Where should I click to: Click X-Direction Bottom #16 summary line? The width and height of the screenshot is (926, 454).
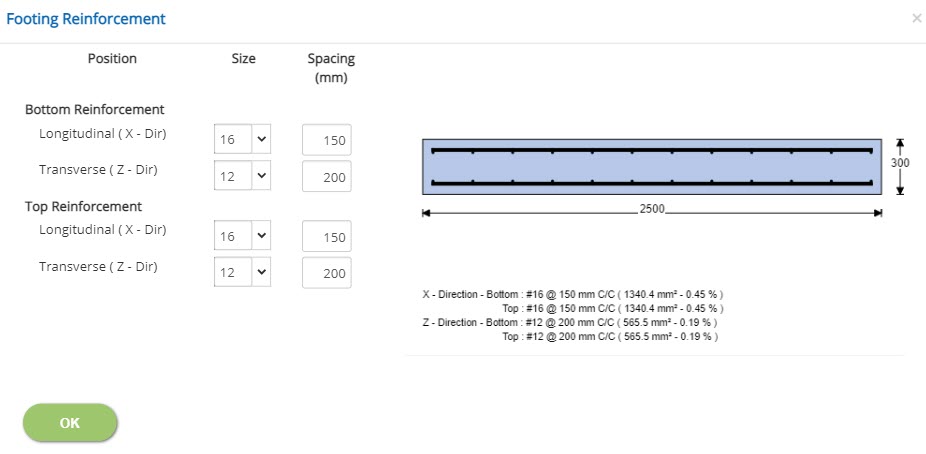[x=573, y=294]
